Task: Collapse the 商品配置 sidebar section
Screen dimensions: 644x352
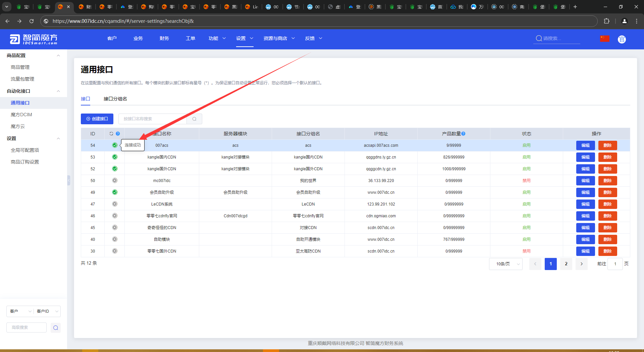Action: click(x=58, y=55)
